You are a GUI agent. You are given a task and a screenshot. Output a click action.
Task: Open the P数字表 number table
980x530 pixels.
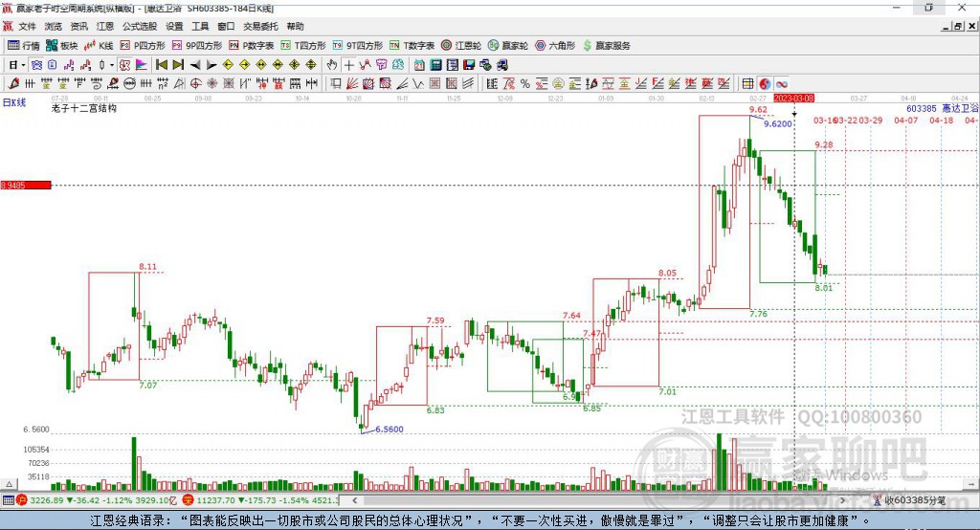tap(252, 46)
